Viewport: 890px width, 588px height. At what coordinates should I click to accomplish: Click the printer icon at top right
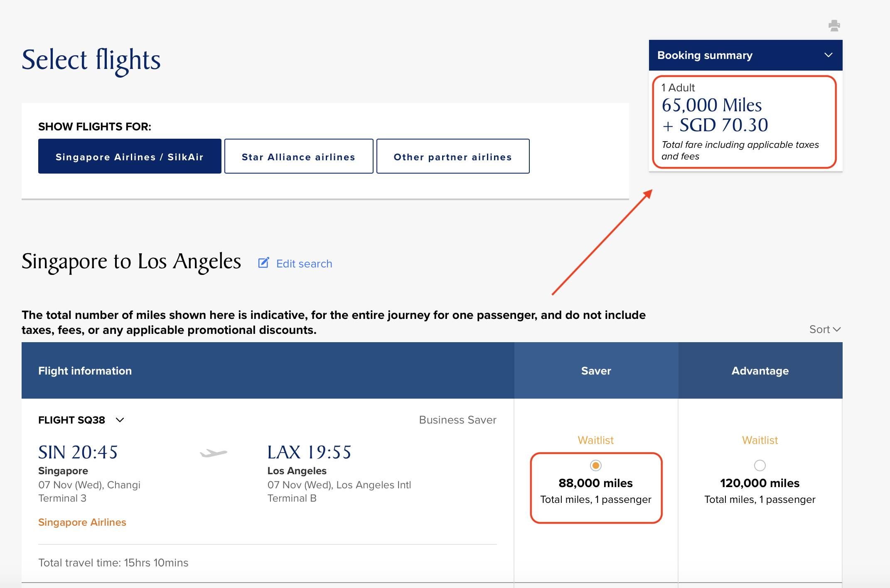(x=834, y=26)
